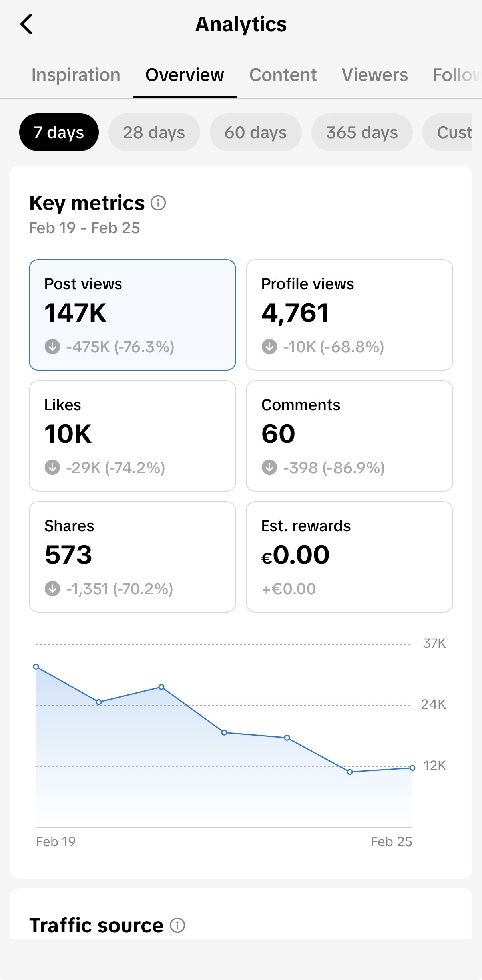Select the Profile views metric card
The height and width of the screenshot is (980, 482).
pos(349,315)
